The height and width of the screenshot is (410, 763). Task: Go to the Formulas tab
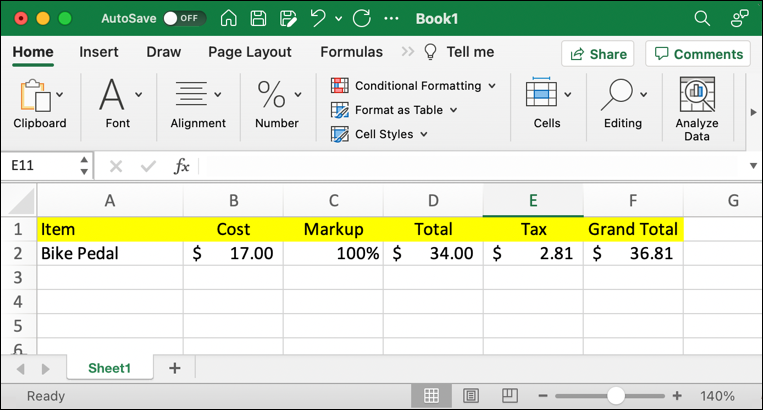[x=351, y=52]
